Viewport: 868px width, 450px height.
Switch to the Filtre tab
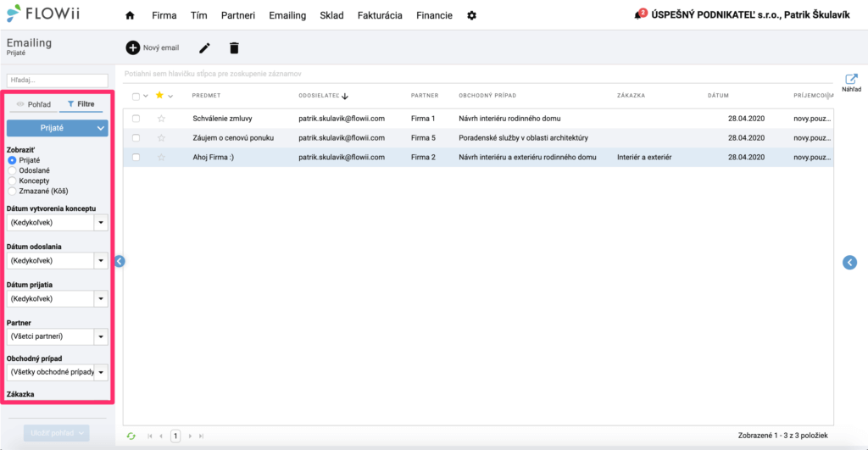click(x=81, y=104)
